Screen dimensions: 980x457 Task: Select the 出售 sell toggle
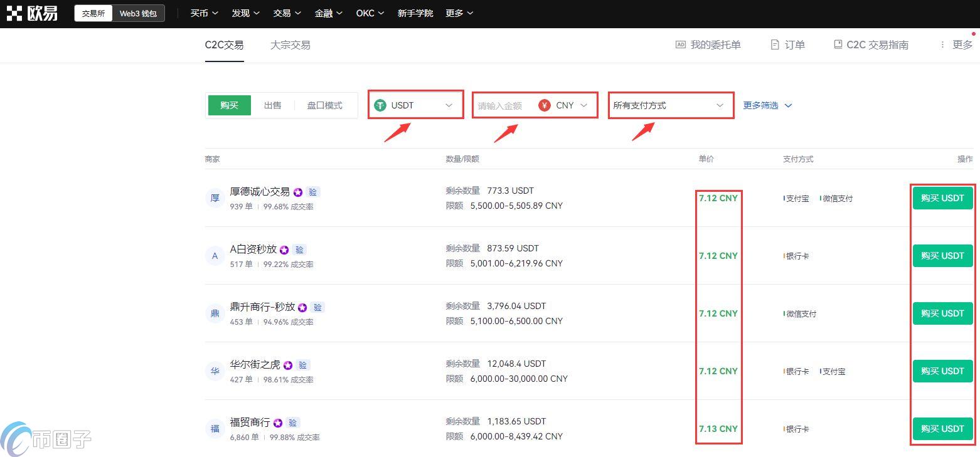point(273,105)
